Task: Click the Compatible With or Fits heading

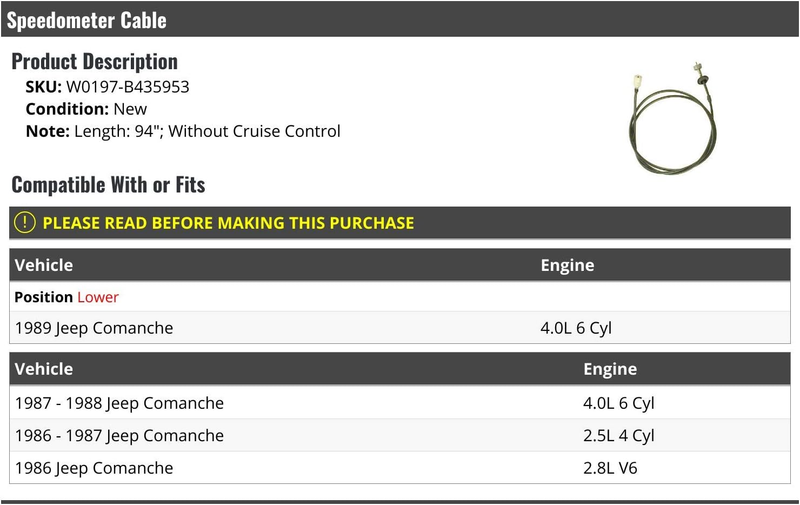Action: (x=108, y=185)
